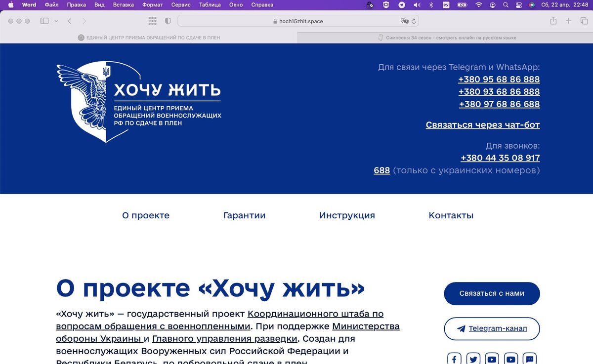Go to the Инструкция section

347,215
